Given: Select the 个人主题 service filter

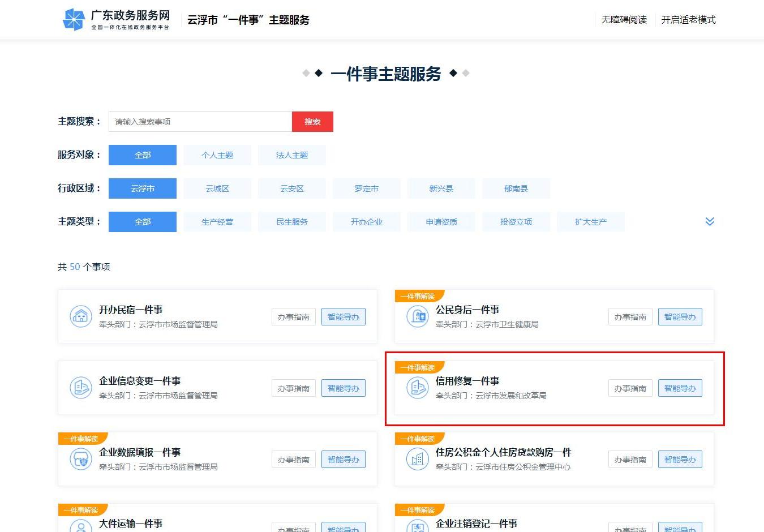Looking at the screenshot, I should 217,155.
